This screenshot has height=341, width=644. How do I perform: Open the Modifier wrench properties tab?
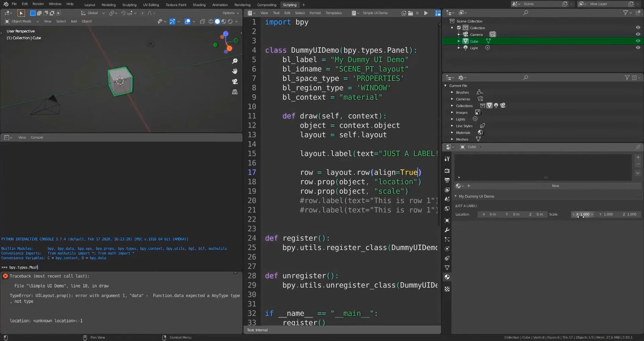point(447,230)
